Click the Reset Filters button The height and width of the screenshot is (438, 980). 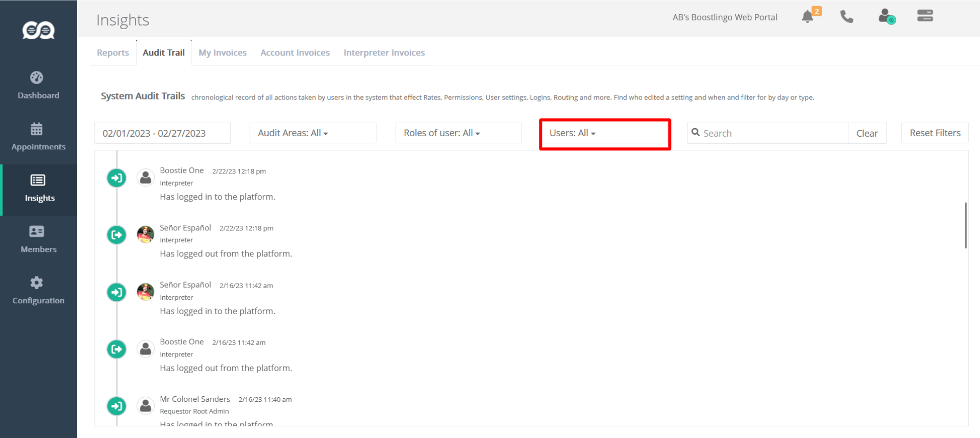[x=935, y=133]
